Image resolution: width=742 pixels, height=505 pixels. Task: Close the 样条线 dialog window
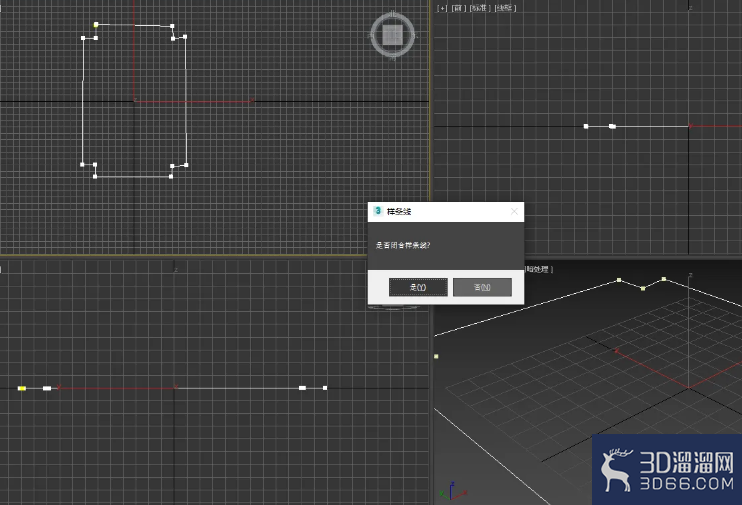514,212
